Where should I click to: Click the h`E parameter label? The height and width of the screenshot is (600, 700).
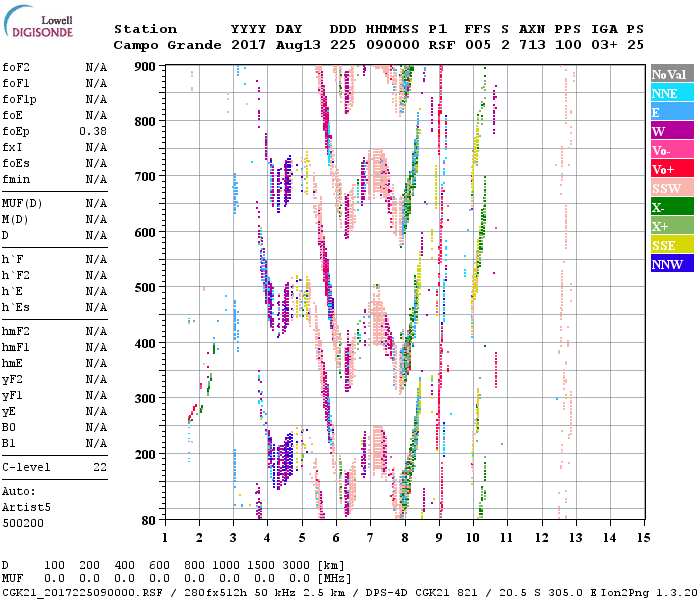pos(12,292)
